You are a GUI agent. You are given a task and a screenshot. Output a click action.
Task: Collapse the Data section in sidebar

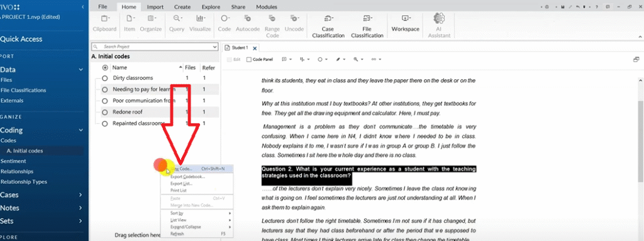(x=81, y=70)
